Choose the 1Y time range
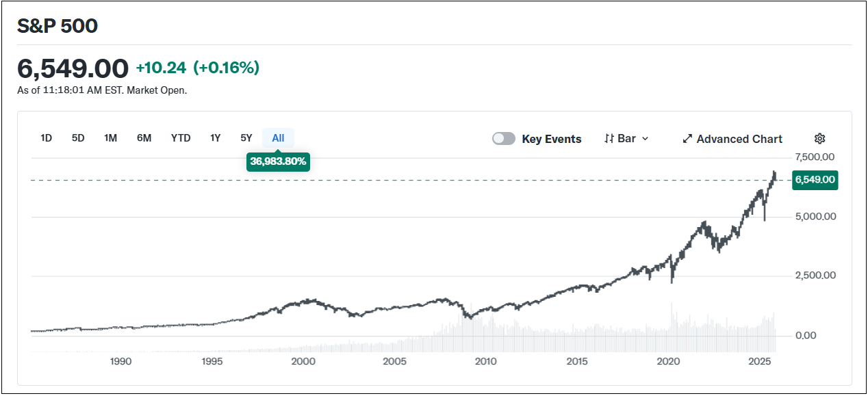The height and width of the screenshot is (396, 868). tap(215, 138)
